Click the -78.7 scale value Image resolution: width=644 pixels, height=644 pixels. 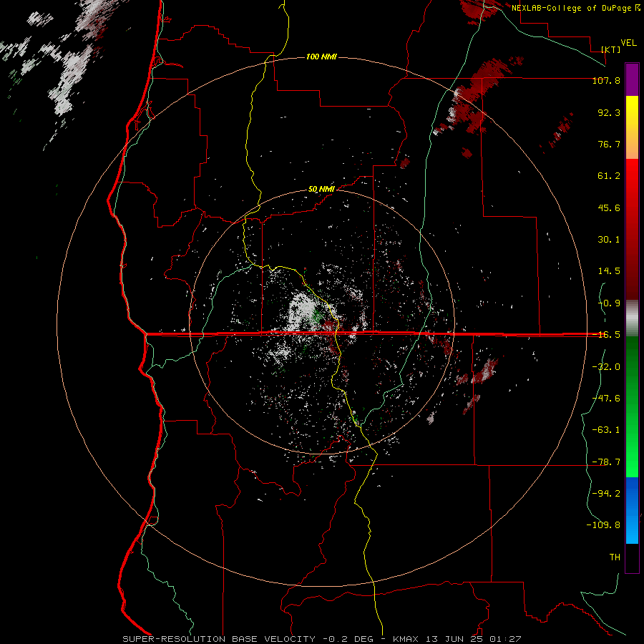click(x=606, y=462)
